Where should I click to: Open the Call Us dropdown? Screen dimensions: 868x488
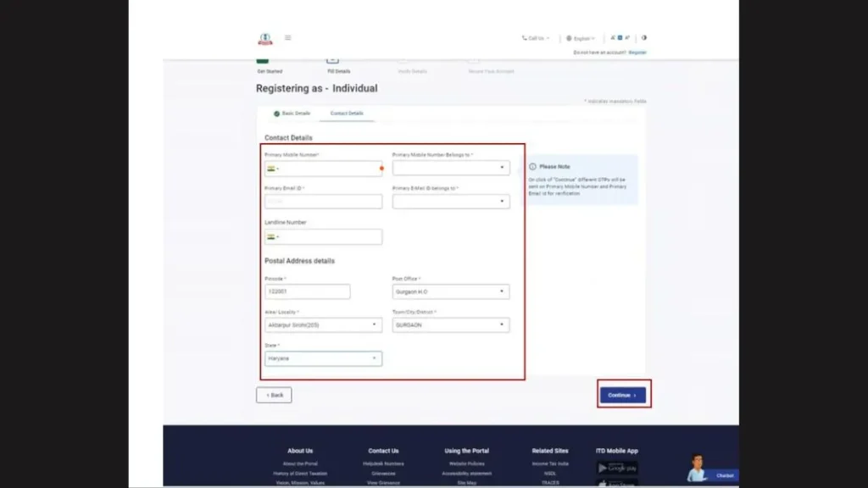pyautogui.click(x=537, y=38)
